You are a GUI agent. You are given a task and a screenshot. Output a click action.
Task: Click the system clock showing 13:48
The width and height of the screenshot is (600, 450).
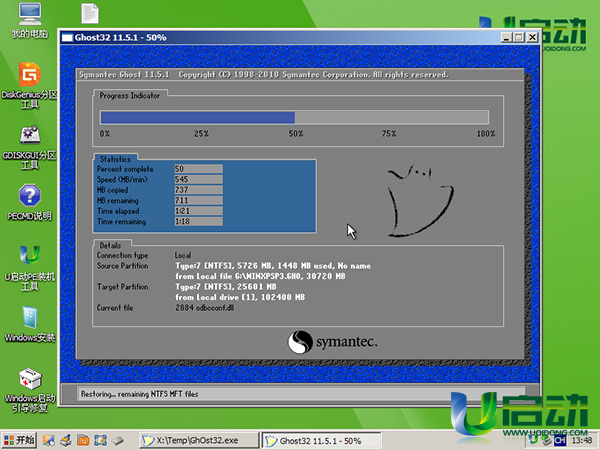(x=582, y=440)
